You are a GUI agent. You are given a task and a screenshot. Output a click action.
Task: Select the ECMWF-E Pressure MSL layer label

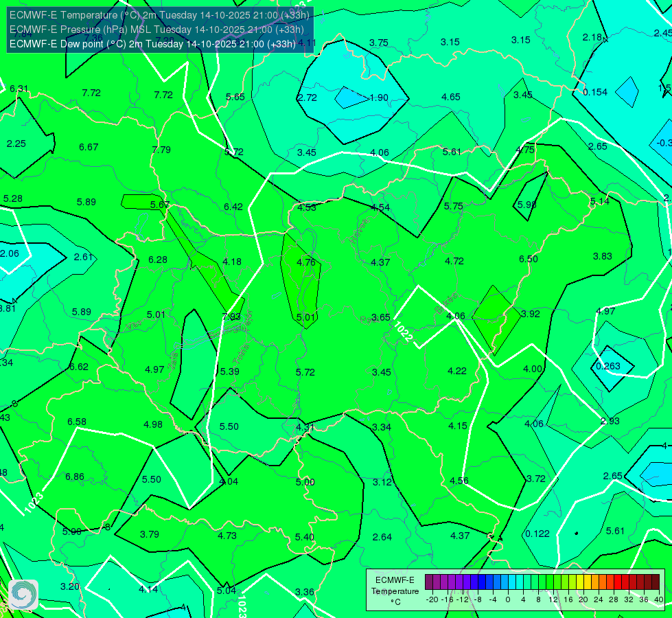pos(157,30)
